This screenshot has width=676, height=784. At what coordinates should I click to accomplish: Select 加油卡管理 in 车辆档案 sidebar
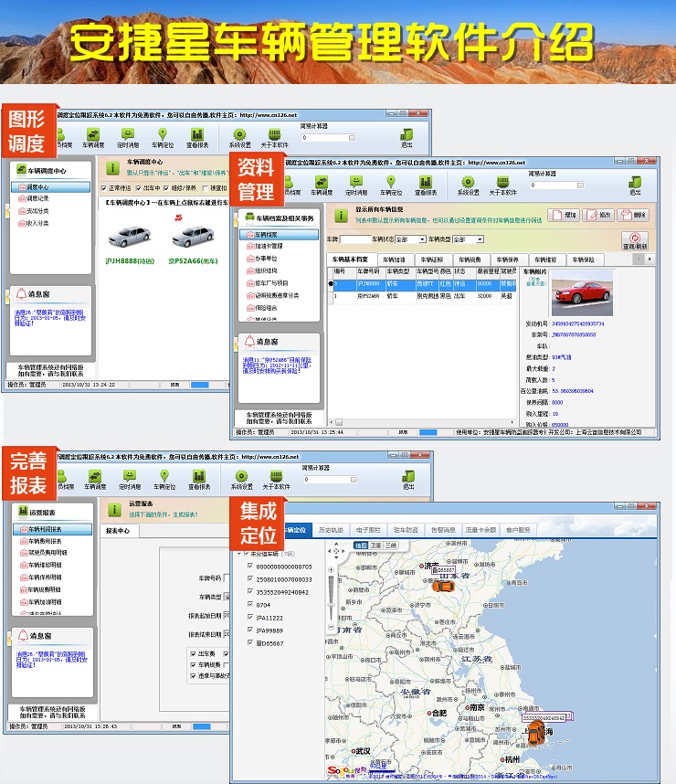265,246
